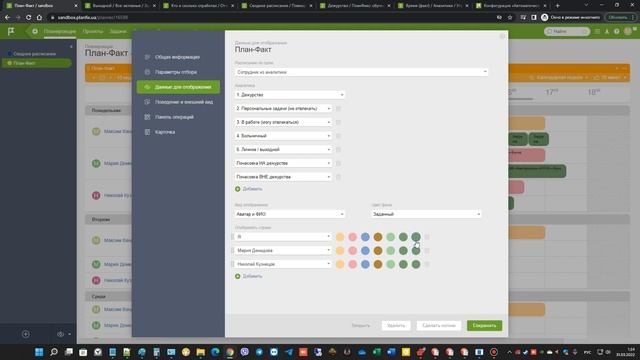Click the Planfix flag logo
640x360 pixels.
point(11,31)
